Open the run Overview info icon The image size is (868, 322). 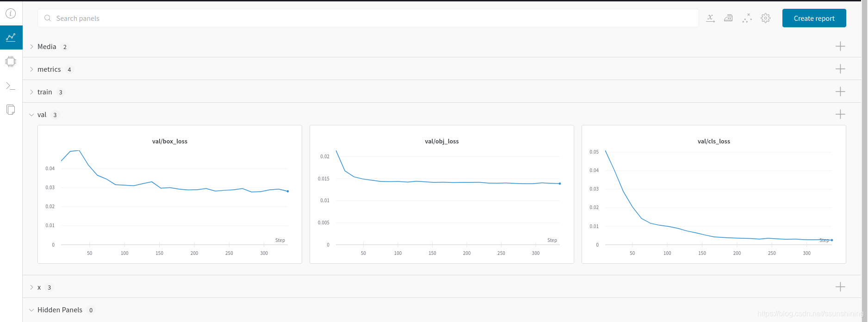[11, 13]
